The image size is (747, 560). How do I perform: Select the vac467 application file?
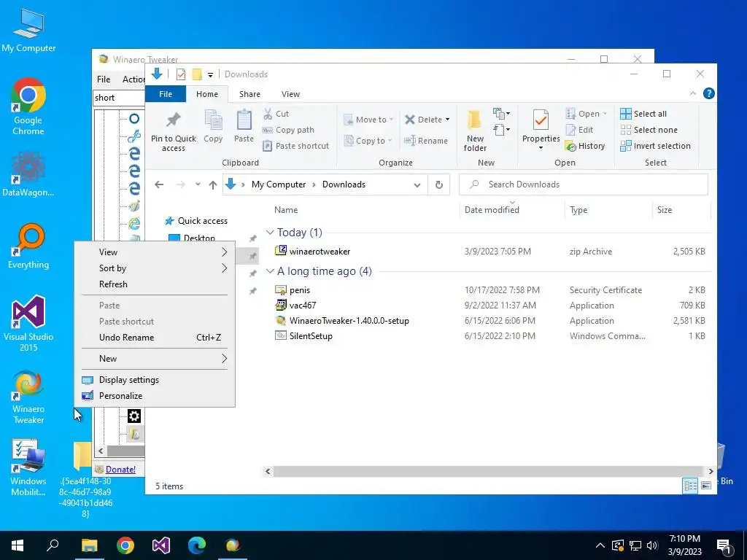point(303,306)
